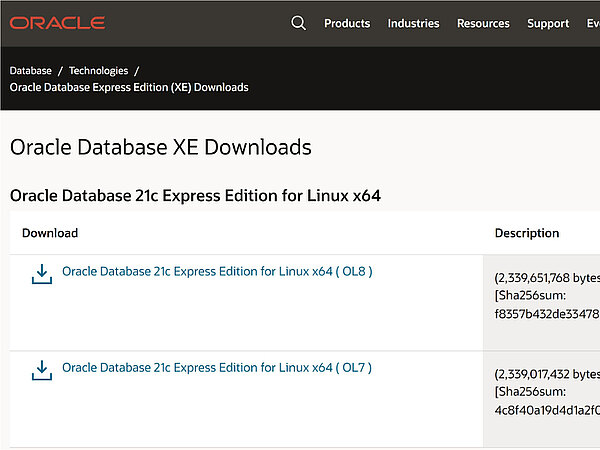Open the Resources menu
This screenshot has height=450, width=600.
point(483,23)
